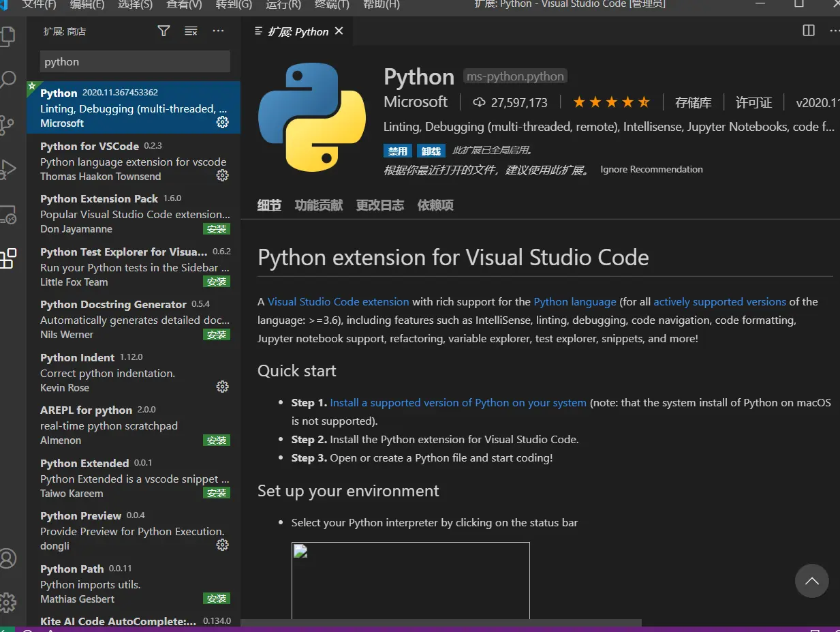Open Run and Debug view

pyautogui.click(x=7, y=169)
